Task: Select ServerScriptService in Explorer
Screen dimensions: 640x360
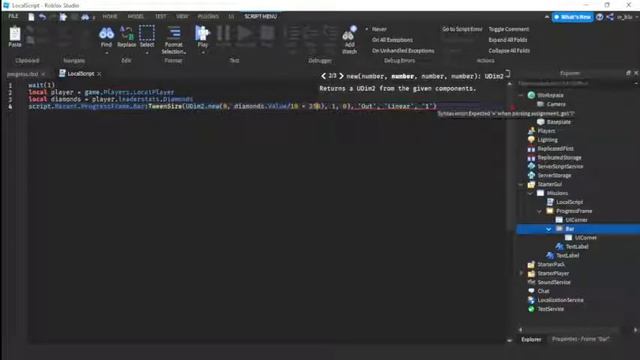Action: point(560,167)
